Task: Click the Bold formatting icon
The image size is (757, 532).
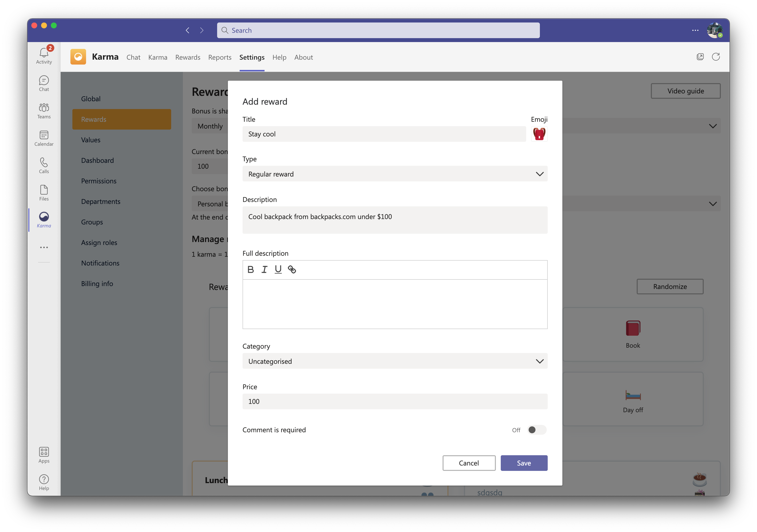Action: click(x=251, y=270)
